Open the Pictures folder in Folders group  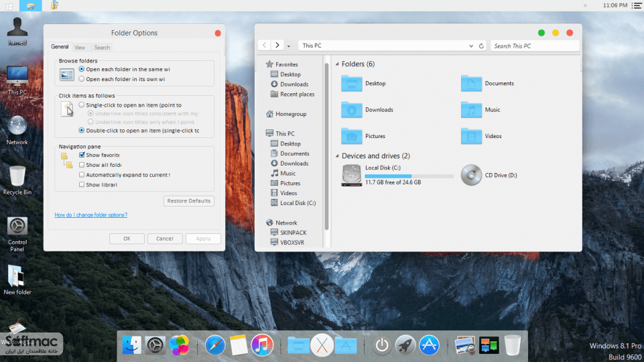363,136
